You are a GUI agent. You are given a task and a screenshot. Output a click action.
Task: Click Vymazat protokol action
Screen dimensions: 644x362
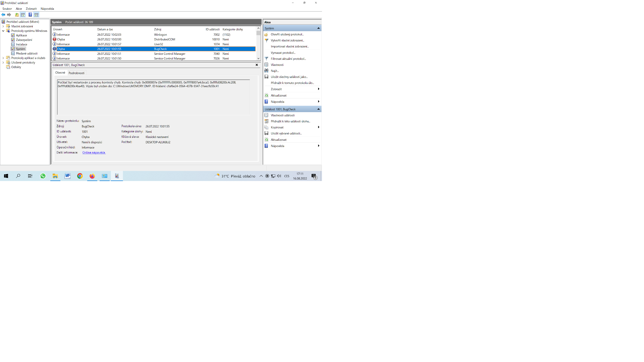click(283, 53)
